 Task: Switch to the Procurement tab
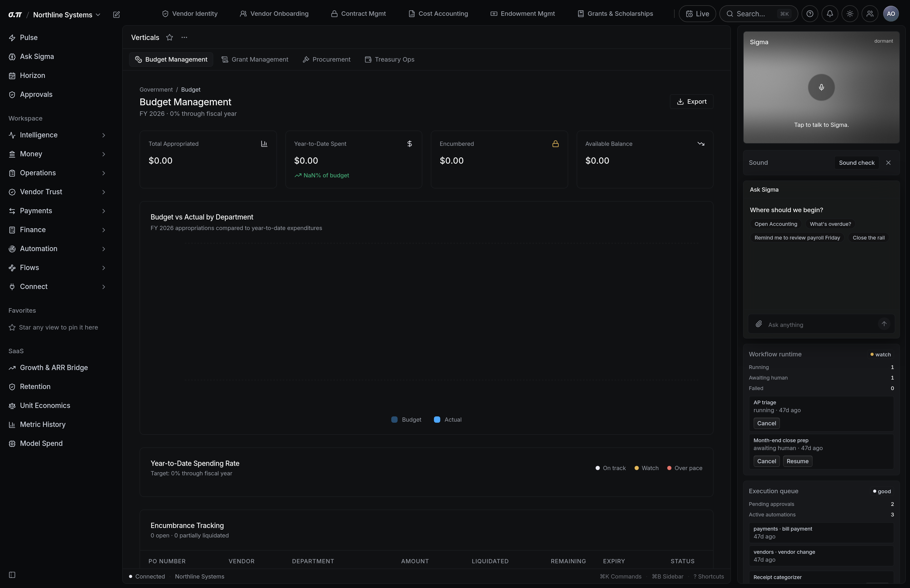pyautogui.click(x=327, y=59)
